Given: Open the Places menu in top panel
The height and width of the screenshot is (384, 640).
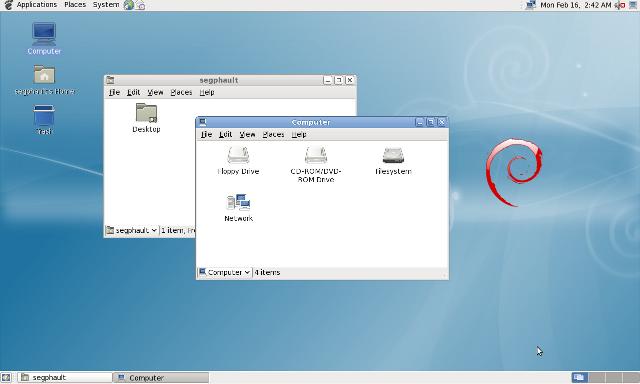Looking at the screenshot, I should click(x=75, y=5).
